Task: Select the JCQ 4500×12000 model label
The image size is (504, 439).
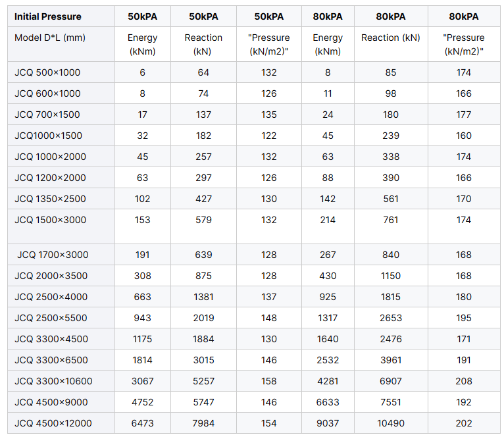Action: (53, 423)
